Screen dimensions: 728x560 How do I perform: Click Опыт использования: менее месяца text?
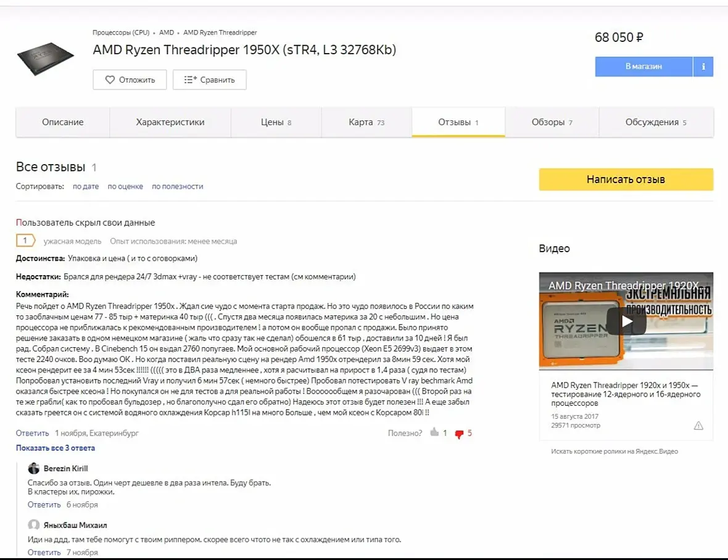pyautogui.click(x=173, y=241)
